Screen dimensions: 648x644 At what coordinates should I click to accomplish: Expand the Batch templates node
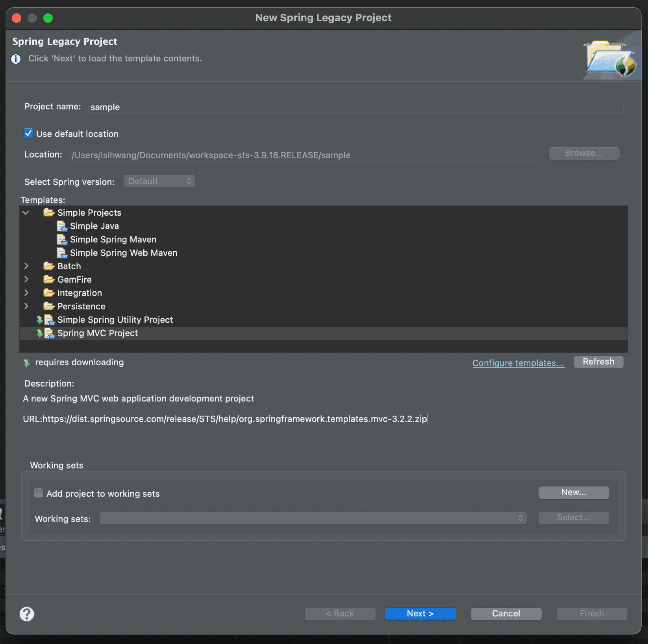(26, 266)
